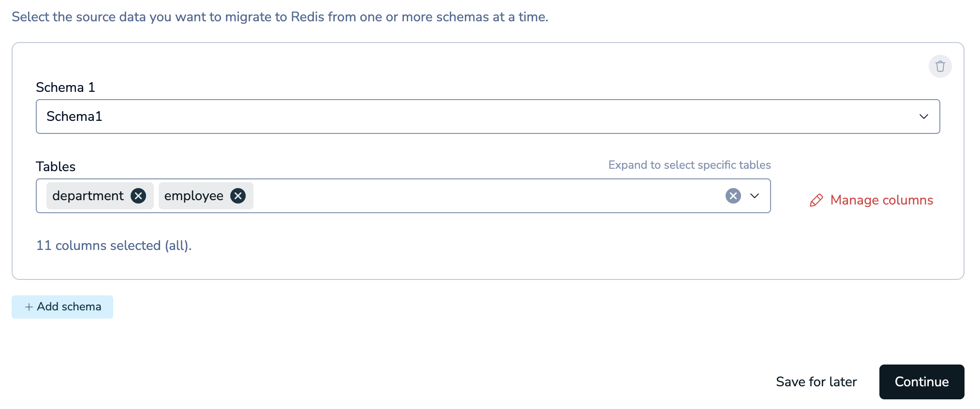Click the empty area of Tables field
Image resolution: width=980 pixels, height=409 pixels.
(484, 196)
